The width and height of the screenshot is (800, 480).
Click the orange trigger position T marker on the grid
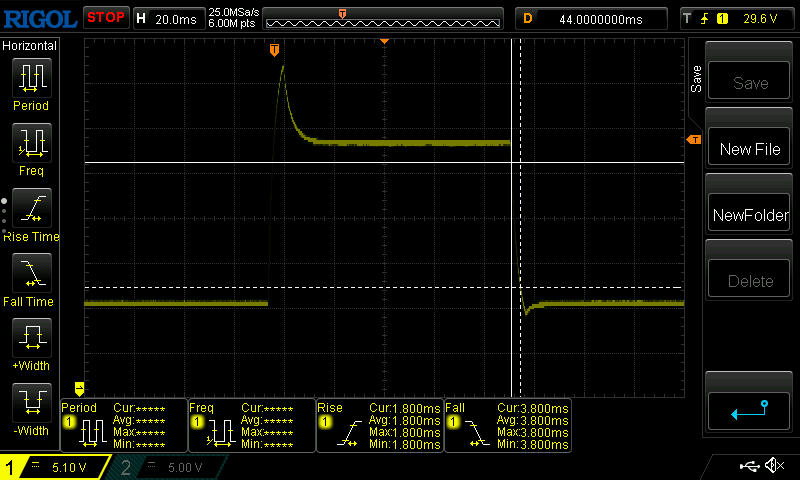click(274, 50)
